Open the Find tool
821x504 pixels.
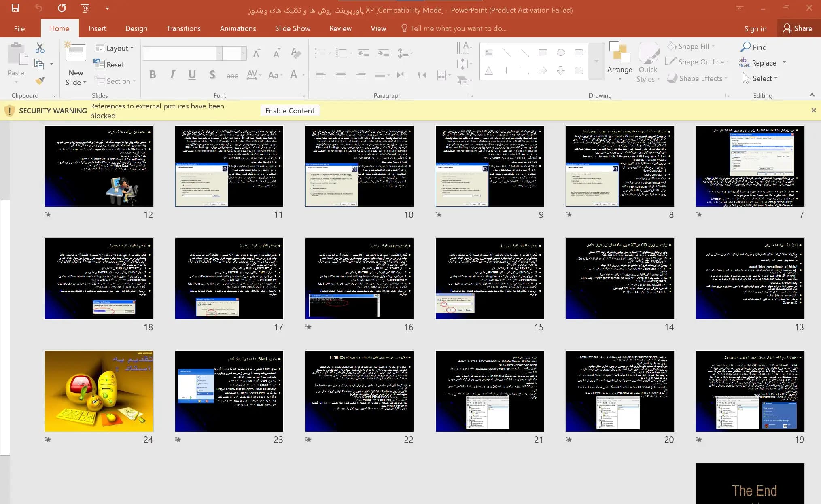(x=753, y=47)
